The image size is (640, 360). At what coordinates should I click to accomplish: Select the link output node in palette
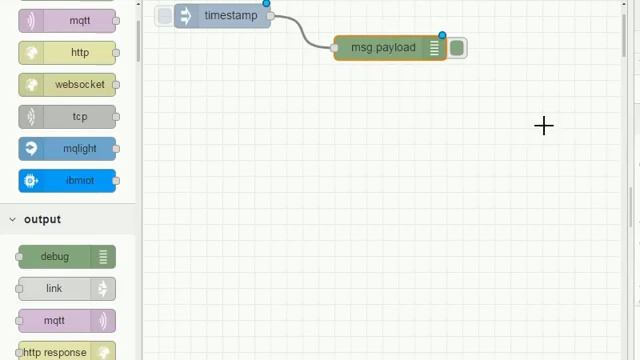[x=67, y=289]
